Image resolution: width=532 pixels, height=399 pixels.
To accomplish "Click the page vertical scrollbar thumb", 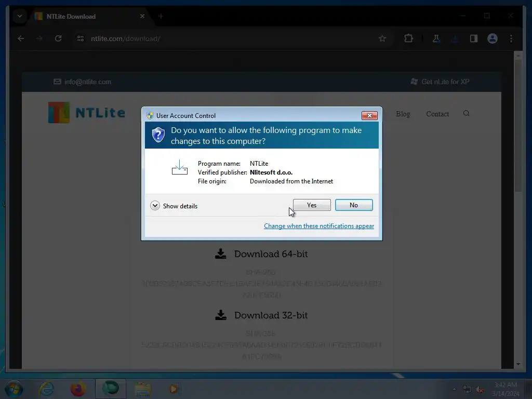I will (518, 126).
